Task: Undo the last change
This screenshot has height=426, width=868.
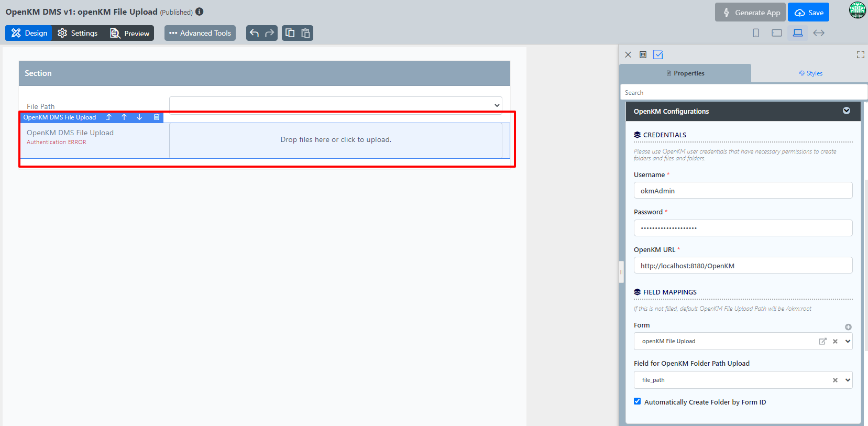Action: tap(254, 33)
